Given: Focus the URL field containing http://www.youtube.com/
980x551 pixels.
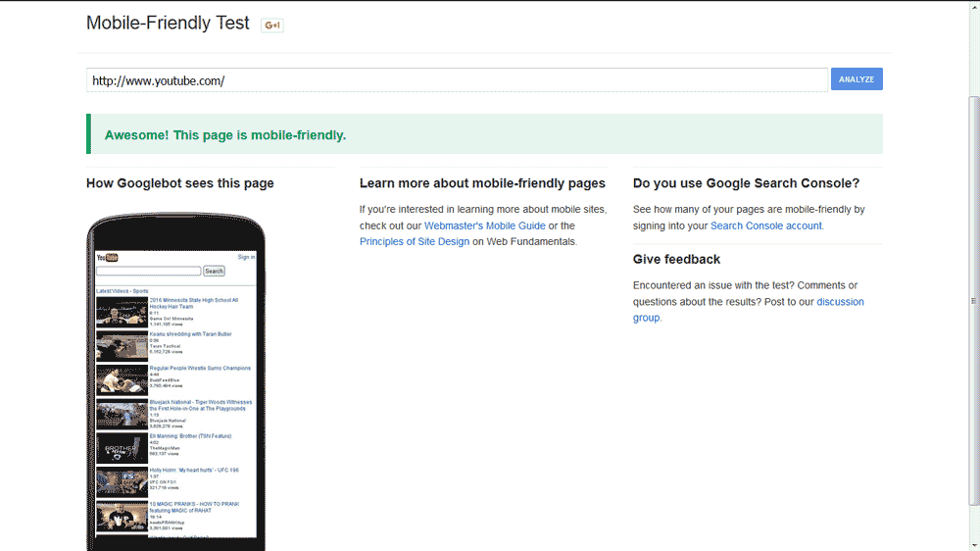Looking at the screenshot, I should (x=457, y=80).
